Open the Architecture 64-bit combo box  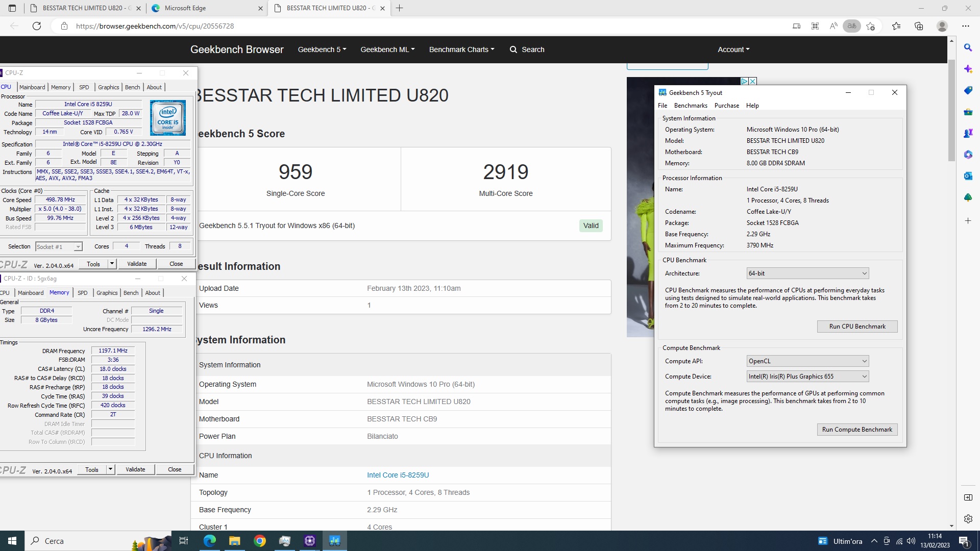[807, 273]
